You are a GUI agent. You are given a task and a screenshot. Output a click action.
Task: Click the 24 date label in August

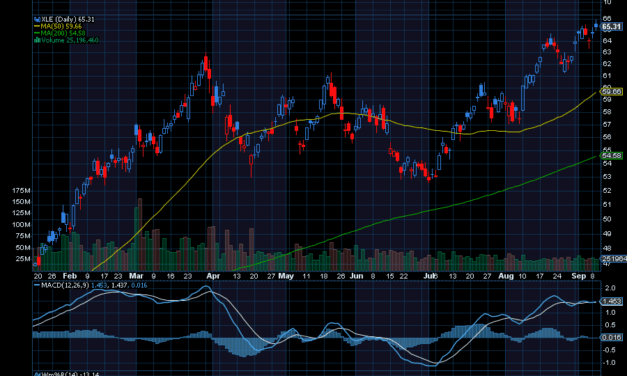(557, 276)
